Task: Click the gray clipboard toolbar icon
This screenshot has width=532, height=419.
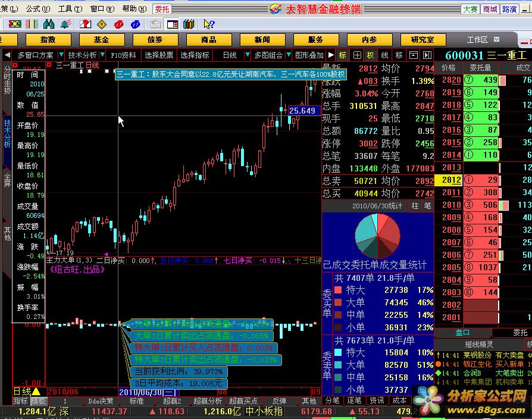Action: [156, 24]
